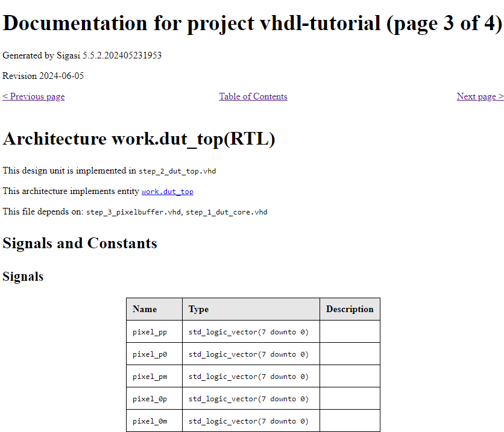This screenshot has height=432, width=504.
Task: Go to the Previous page link
Action: click(34, 96)
